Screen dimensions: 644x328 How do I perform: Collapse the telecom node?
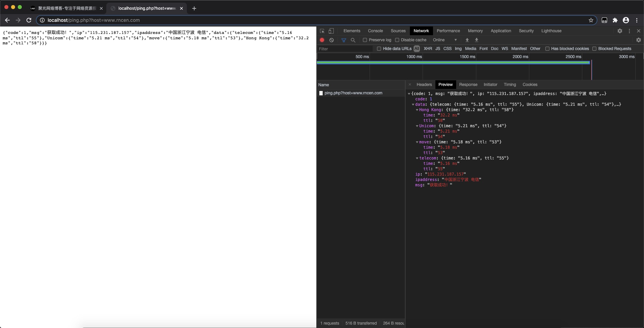pos(417,158)
